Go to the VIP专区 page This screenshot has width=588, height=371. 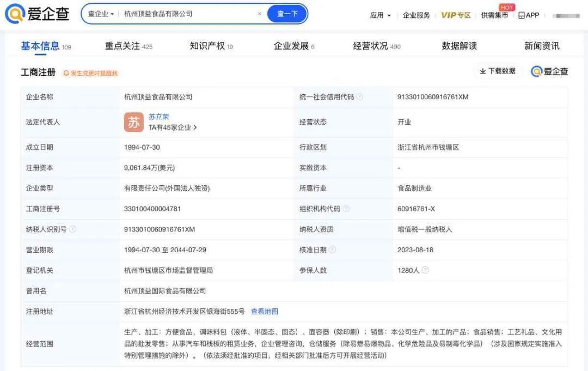point(456,15)
